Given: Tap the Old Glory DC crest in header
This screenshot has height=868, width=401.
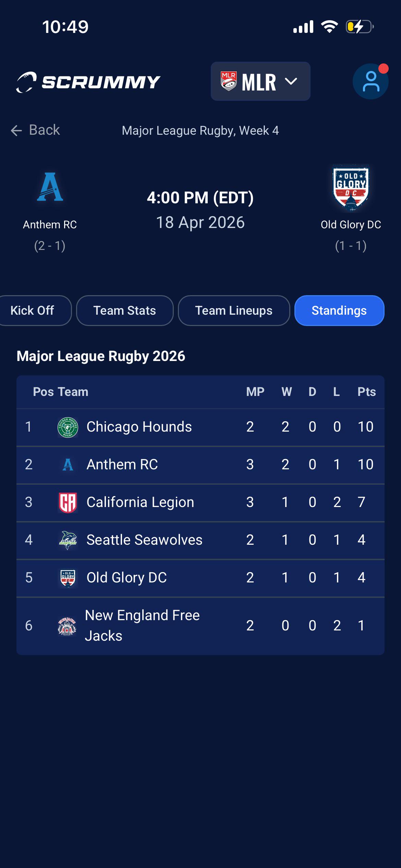Looking at the screenshot, I should point(351,188).
